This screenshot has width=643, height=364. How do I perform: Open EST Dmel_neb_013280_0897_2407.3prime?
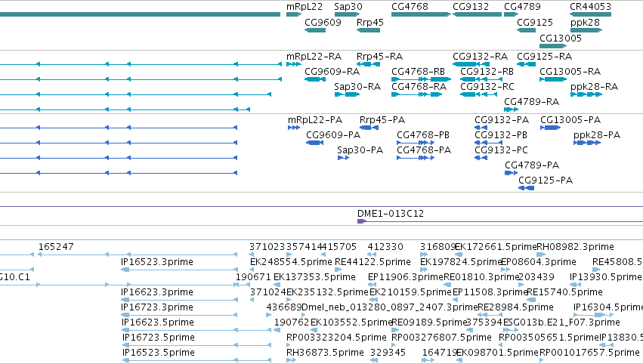tap(390, 307)
